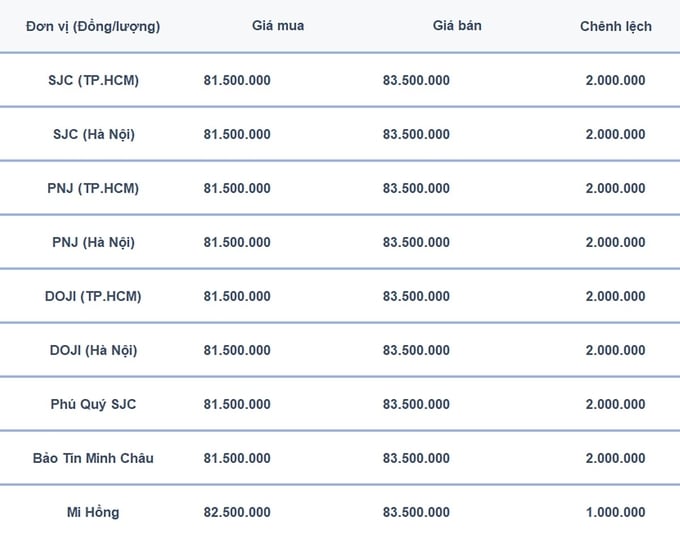Image resolution: width=680 pixels, height=535 pixels.
Task: Click Mi Hồng buy price 82.500.000
Action: click(x=237, y=512)
